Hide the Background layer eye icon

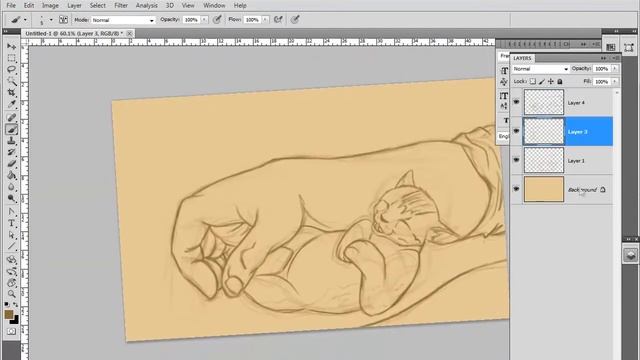516,189
